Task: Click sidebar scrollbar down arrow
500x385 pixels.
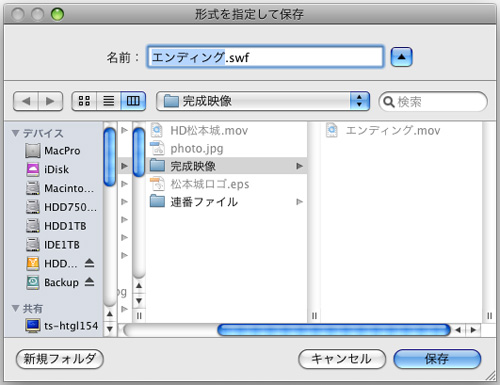Action: coord(110,329)
